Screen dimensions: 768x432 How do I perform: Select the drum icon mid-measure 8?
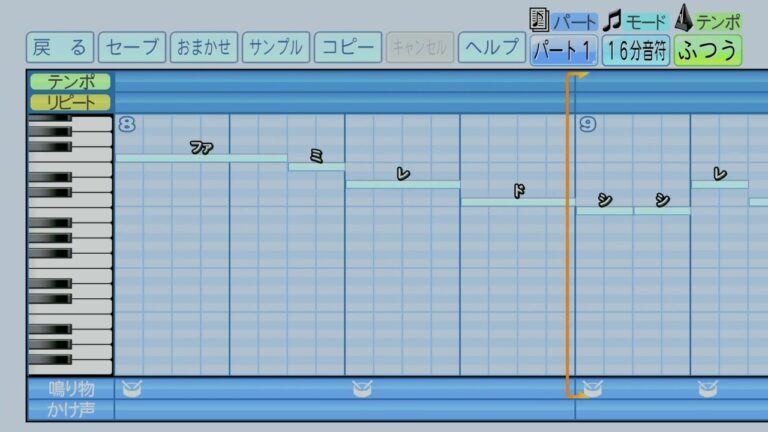point(361,388)
